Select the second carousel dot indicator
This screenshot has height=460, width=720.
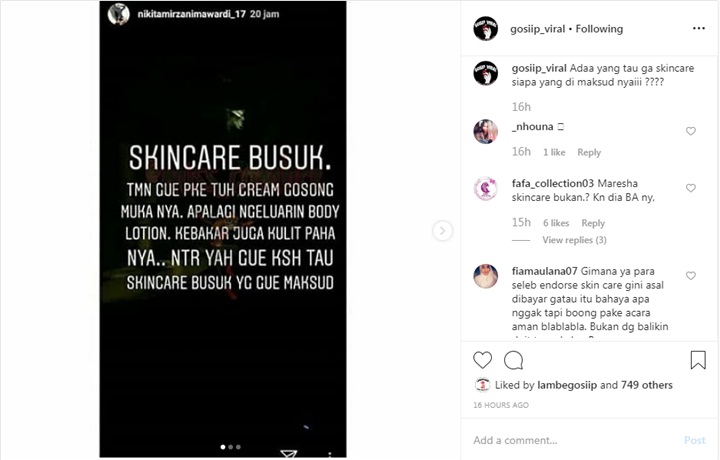[x=231, y=447]
